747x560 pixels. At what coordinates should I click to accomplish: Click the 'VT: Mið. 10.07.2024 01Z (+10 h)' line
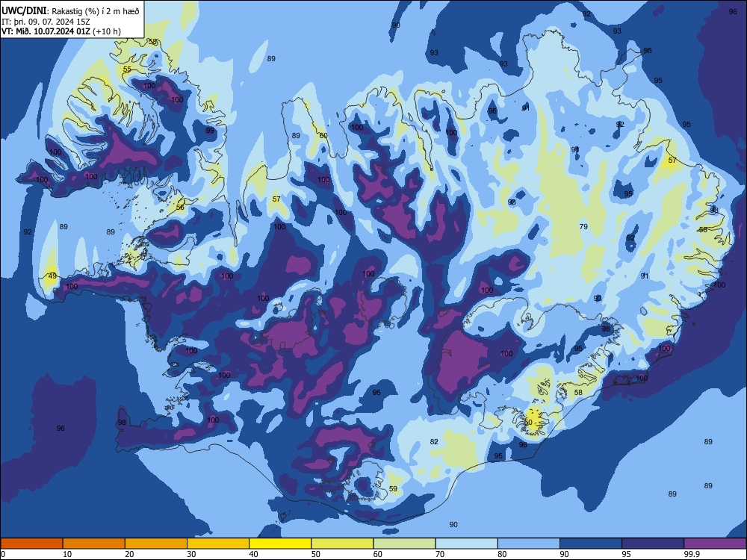61,32
